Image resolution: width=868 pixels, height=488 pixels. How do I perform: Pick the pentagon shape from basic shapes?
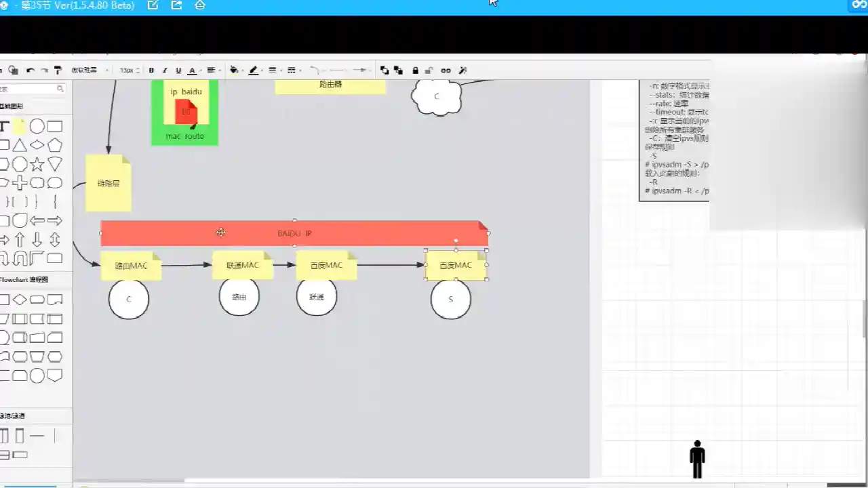pos(55,145)
